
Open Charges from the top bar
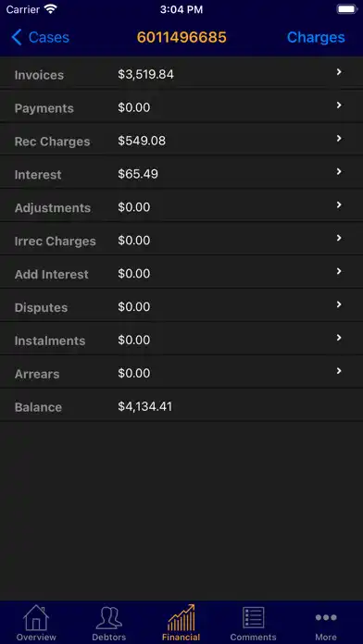[x=316, y=37]
